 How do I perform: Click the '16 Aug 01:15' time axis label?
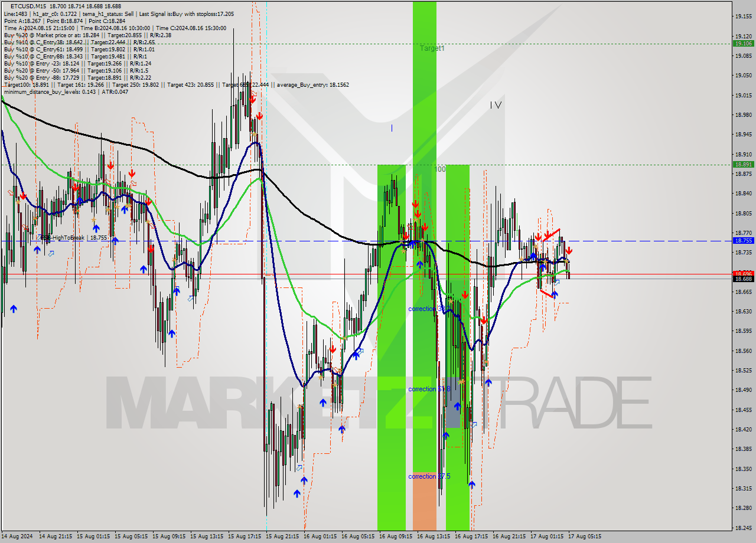tap(320, 537)
